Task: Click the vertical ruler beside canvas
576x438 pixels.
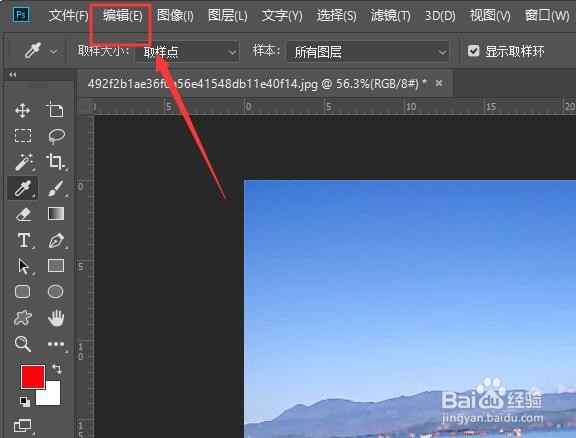Action: tap(85, 276)
